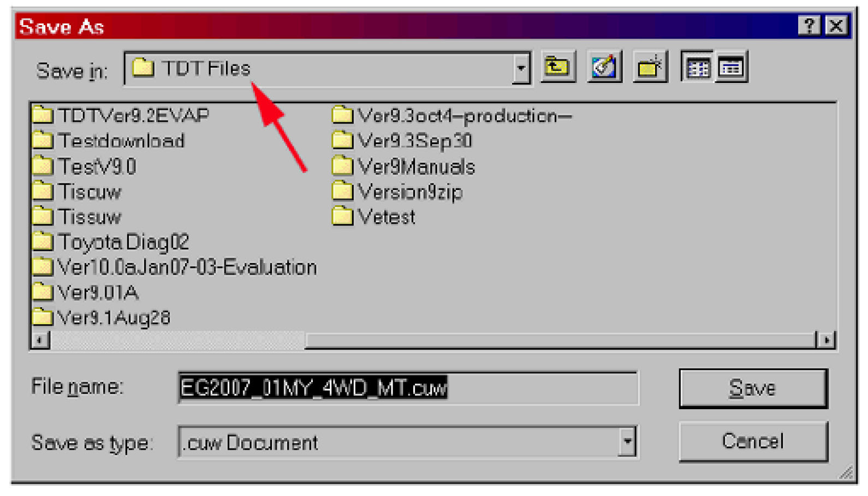
Task: Expand the Save as type dropdown
Action: pyautogui.click(x=628, y=441)
